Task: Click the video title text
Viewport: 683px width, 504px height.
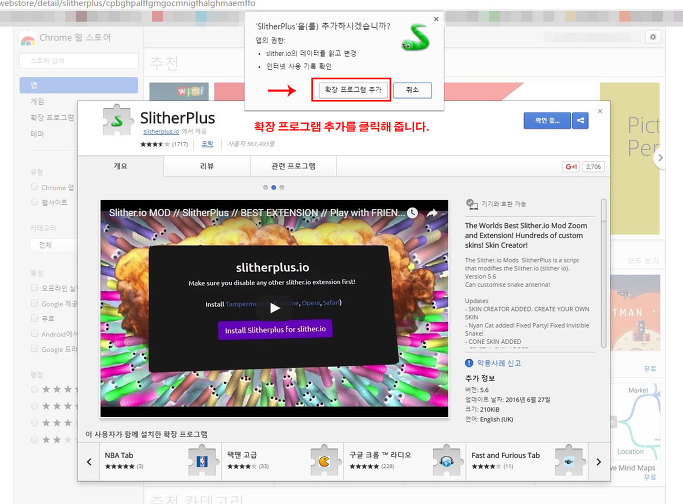Action: coord(257,213)
